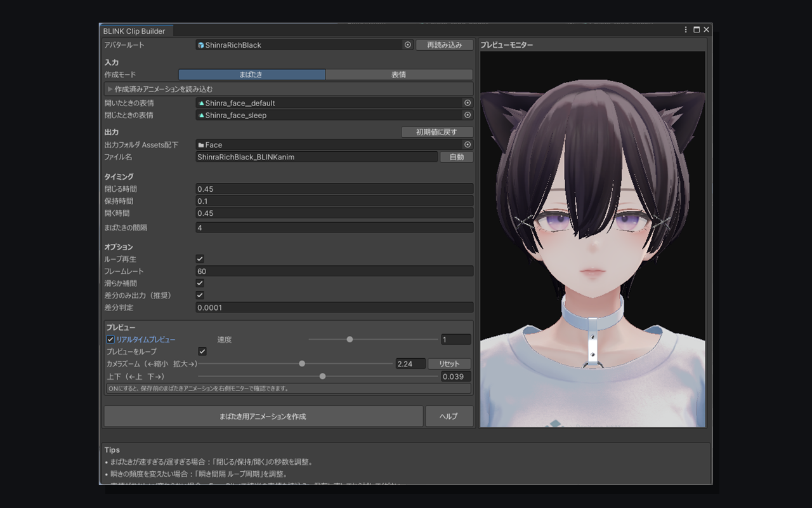Click vertical offset value field 0.039
Image resolution: width=812 pixels, height=508 pixels.
tap(456, 377)
